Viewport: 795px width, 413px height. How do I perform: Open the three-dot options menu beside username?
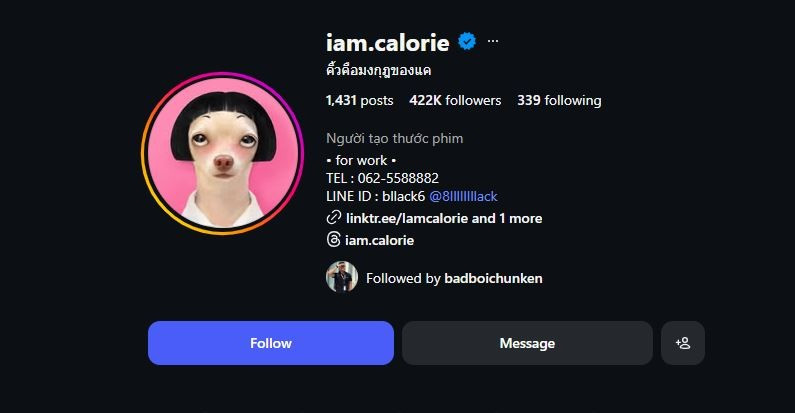click(x=493, y=42)
